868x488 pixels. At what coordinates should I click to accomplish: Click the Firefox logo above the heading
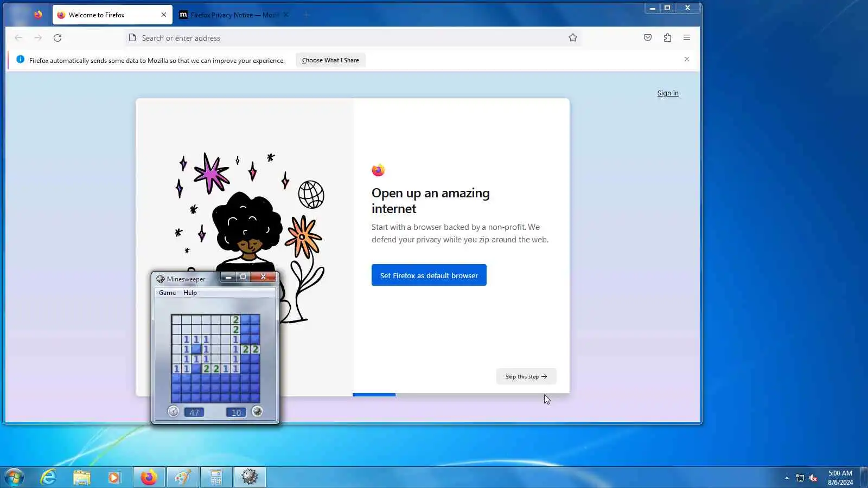378,170
